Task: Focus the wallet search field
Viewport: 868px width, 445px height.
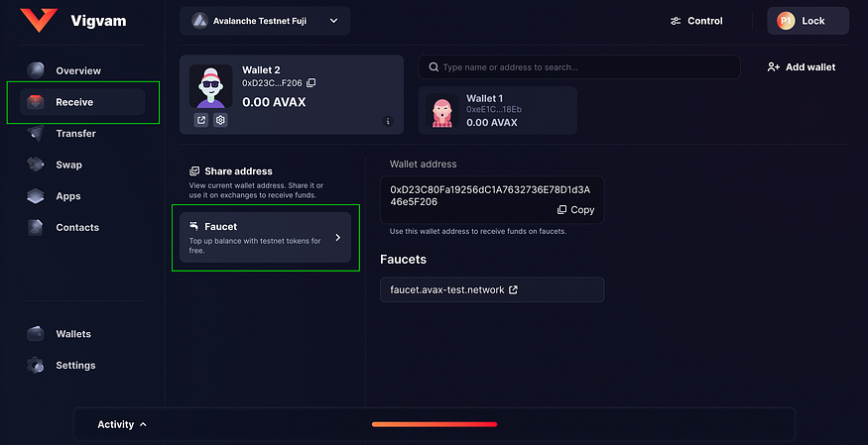Action: click(x=579, y=66)
